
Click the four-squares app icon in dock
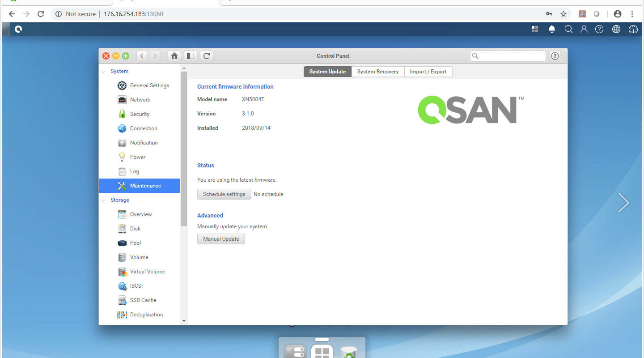point(322,352)
